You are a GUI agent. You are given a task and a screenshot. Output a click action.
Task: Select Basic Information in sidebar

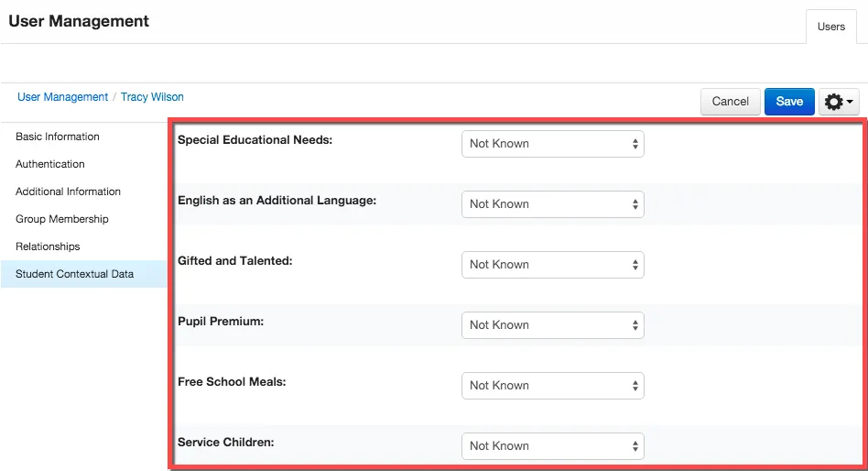(x=58, y=137)
